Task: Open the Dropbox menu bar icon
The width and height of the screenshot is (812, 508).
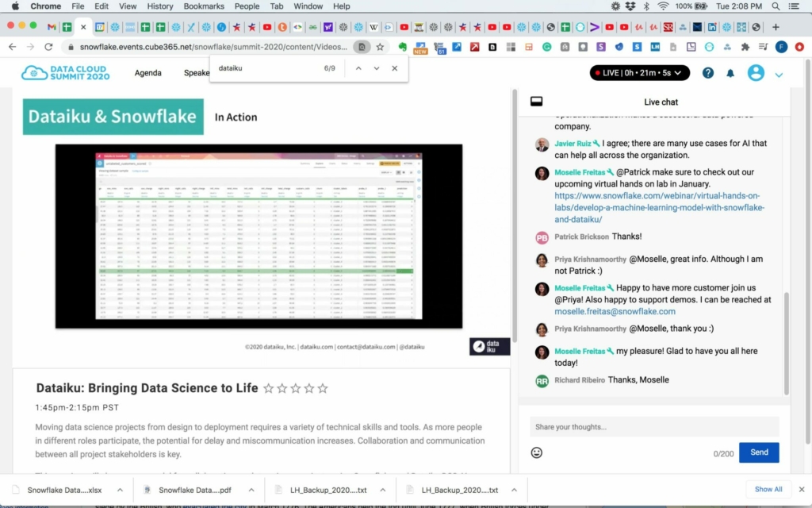Action: [x=630, y=6]
